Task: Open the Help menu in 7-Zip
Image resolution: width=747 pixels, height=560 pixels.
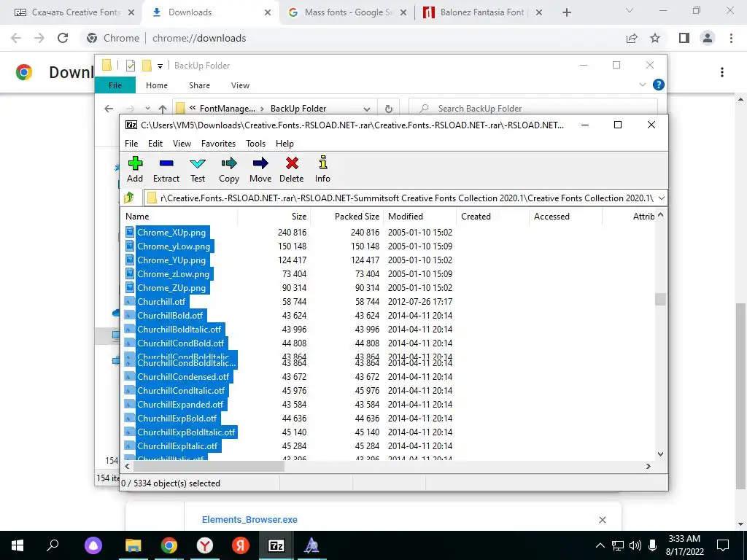Action: (x=285, y=144)
